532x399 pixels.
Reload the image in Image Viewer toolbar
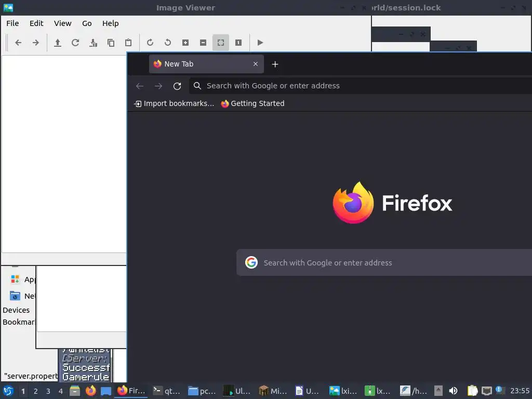pyautogui.click(x=75, y=43)
